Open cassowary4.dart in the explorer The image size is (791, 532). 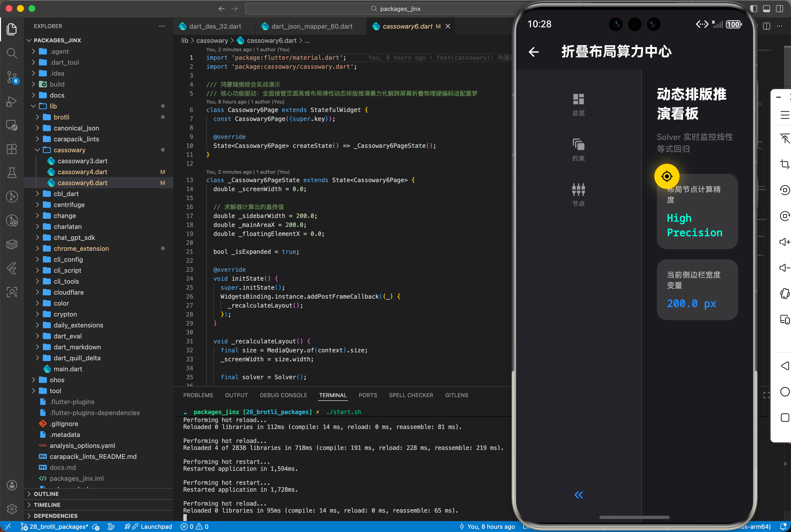[x=82, y=172]
